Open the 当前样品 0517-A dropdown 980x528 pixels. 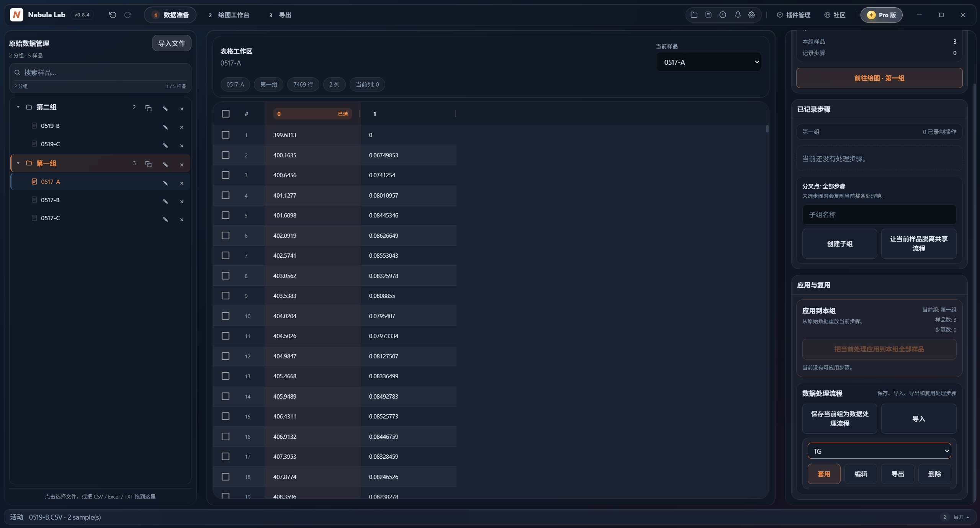tap(709, 62)
